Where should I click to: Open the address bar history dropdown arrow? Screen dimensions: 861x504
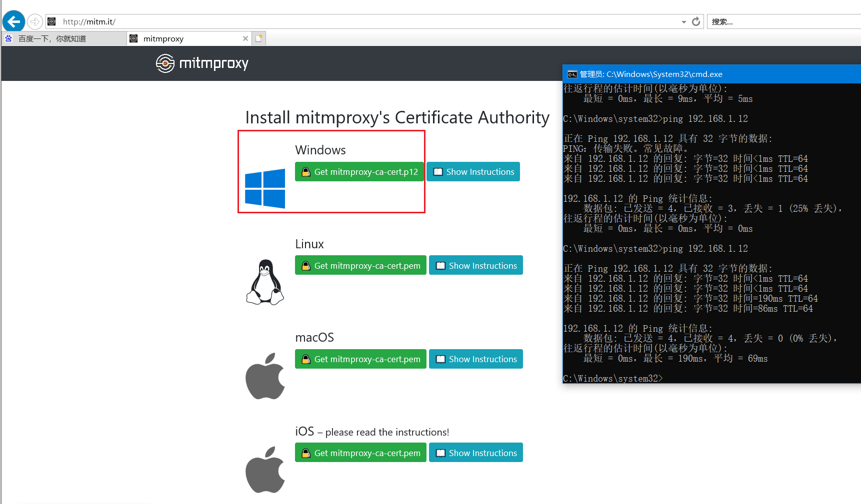pyautogui.click(x=683, y=22)
